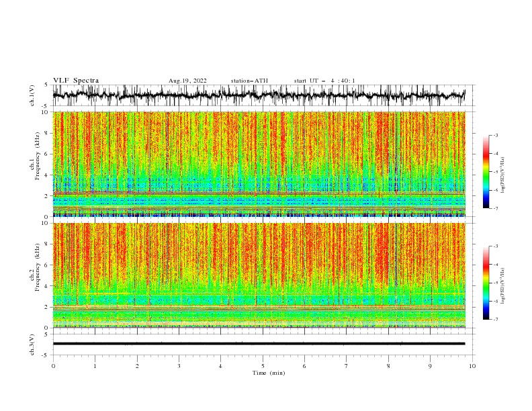Click time axis tick label "8"

[x=388, y=366]
